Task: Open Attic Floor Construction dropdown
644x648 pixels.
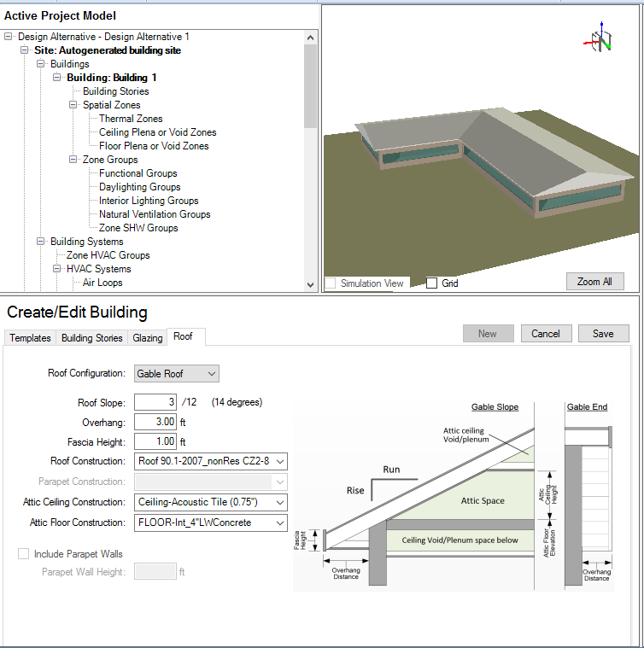Action: pos(211,522)
